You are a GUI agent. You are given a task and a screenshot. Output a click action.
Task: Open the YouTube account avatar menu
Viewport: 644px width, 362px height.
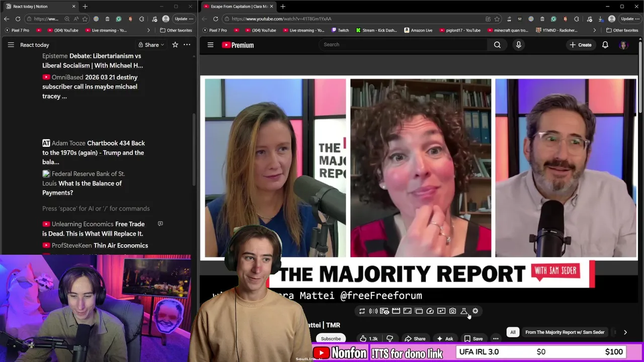coord(624,45)
